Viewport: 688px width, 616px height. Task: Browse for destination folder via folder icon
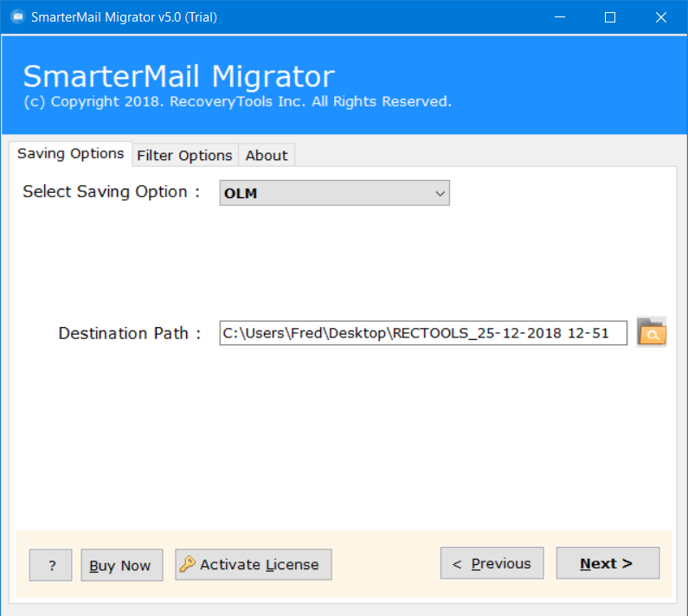click(651, 332)
